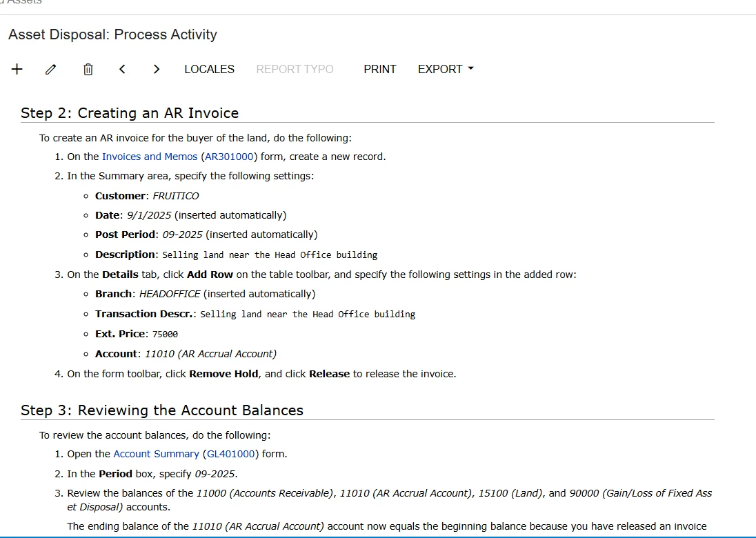The image size is (756, 538).
Task: Select the bold Details tab text
Action: coord(120,275)
